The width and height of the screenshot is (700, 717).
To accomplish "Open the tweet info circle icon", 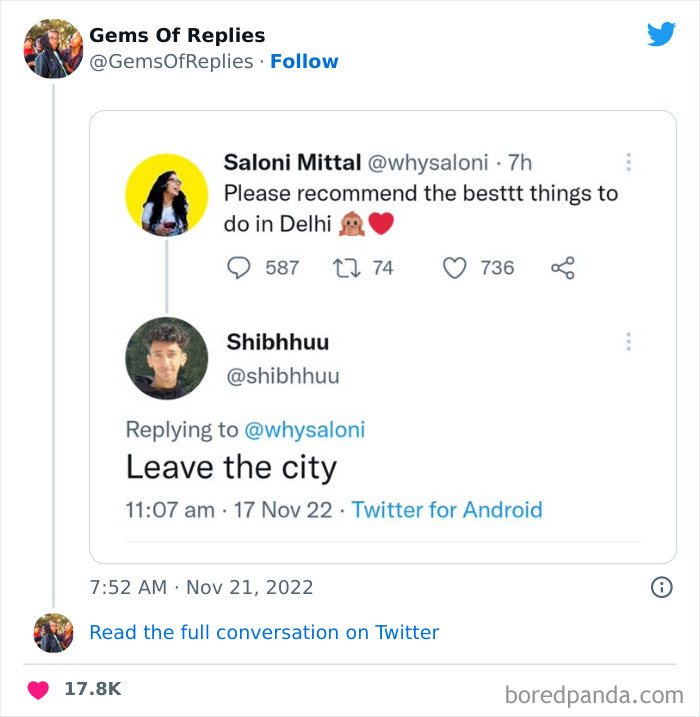I will pyautogui.click(x=661, y=587).
